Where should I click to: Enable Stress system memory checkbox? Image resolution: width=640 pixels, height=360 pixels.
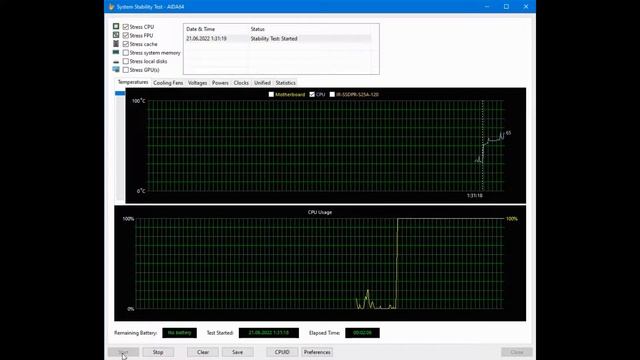pyautogui.click(x=126, y=53)
